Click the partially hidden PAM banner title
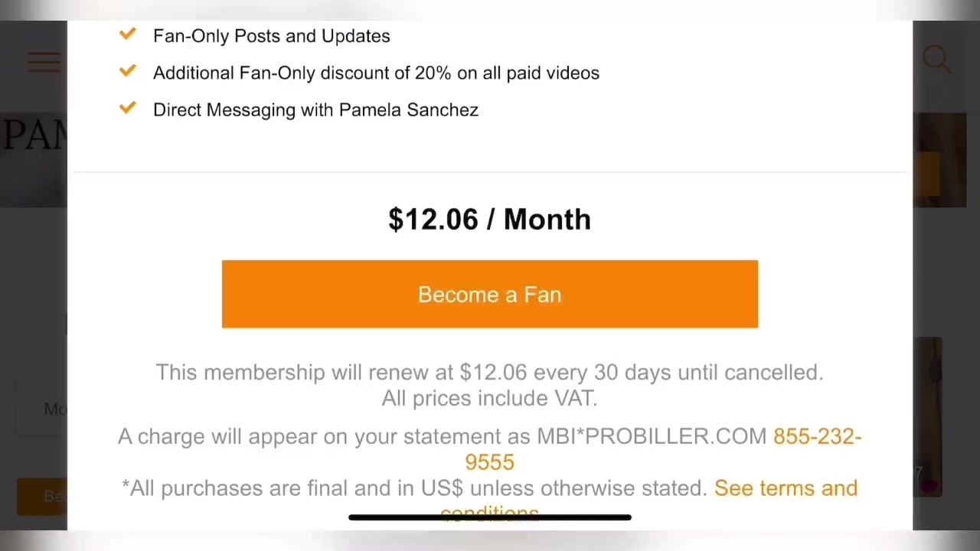 (34, 136)
